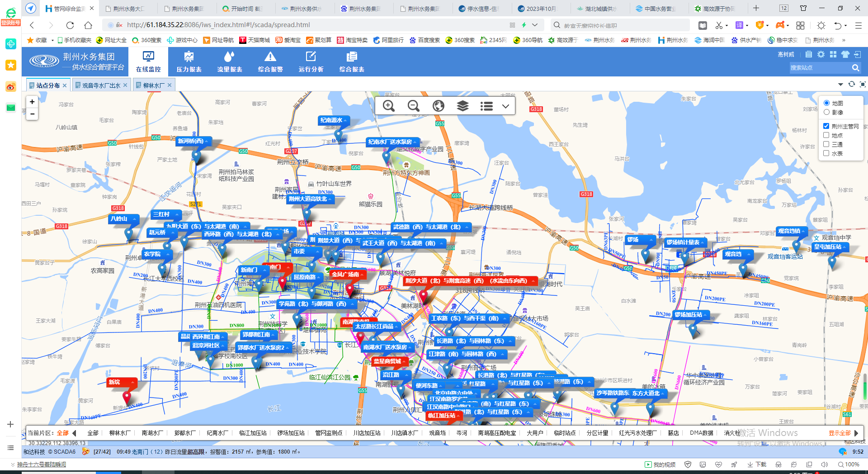Click the 显示全部 link

coord(839,433)
